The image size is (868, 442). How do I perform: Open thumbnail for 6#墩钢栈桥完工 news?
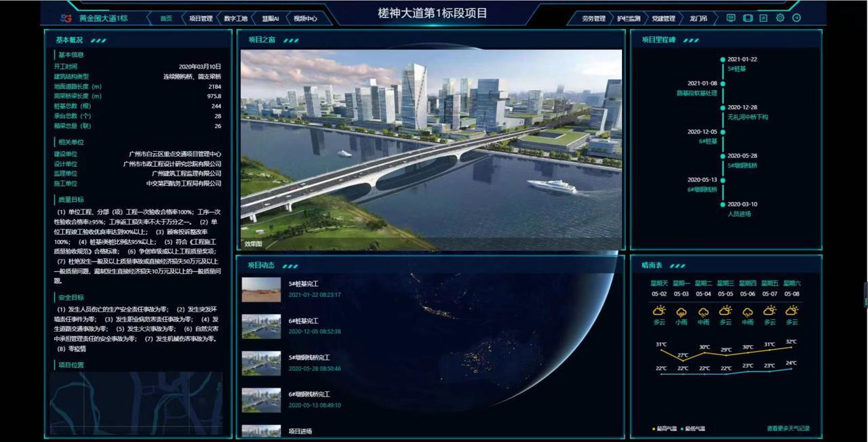coord(261,400)
